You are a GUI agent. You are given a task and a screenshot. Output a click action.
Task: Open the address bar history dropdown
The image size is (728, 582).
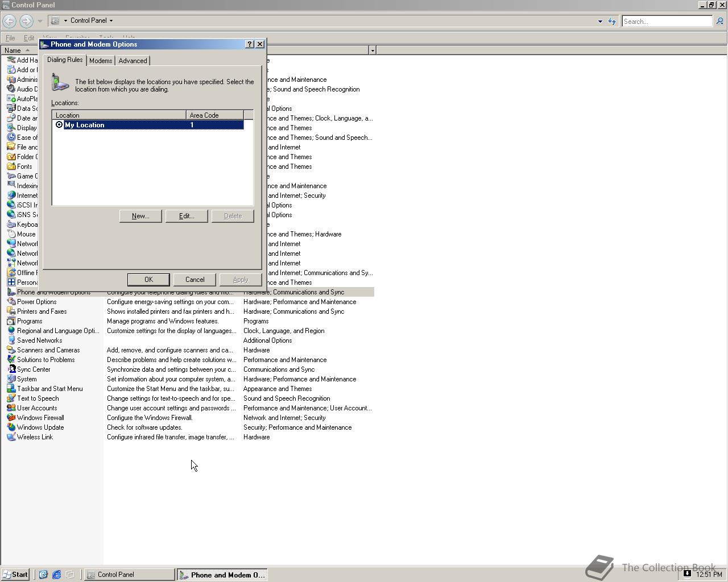(600, 22)
